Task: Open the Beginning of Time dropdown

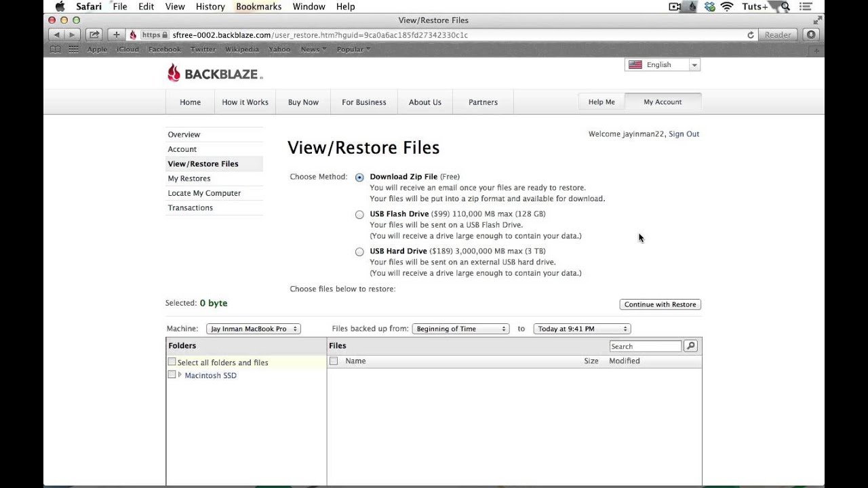Action: 460,329
